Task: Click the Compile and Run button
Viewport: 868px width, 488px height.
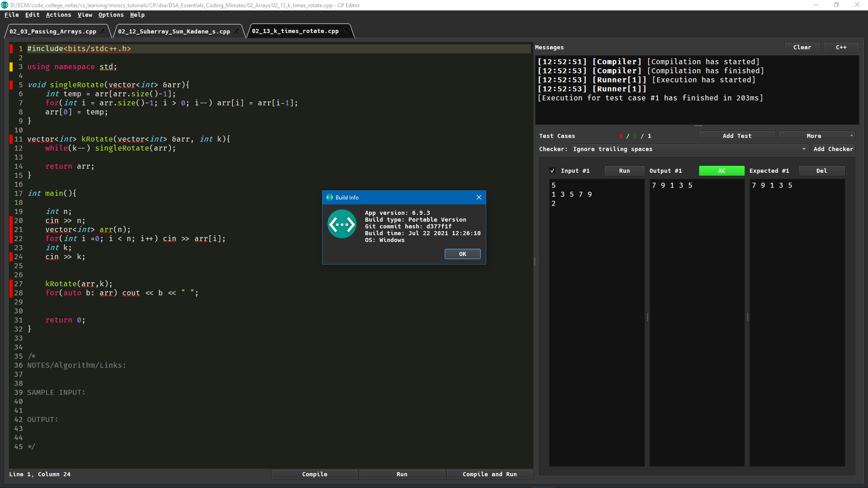Action: point(489,474)
